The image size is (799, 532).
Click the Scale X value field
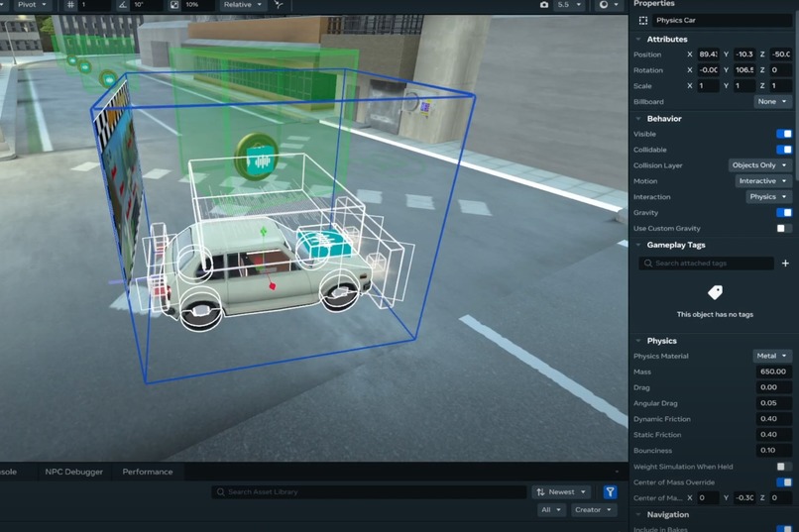(x=708, y=85)
